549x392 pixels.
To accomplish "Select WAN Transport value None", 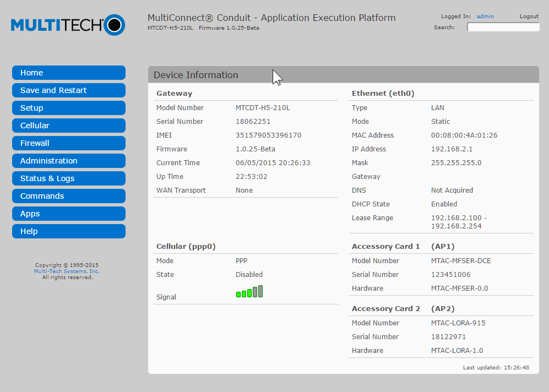I will pos(244,190).
